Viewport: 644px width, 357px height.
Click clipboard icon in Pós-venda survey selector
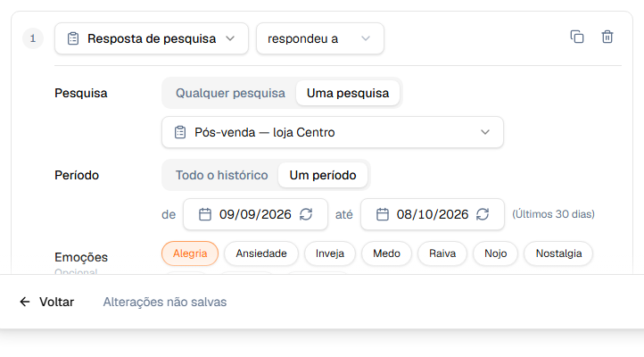[180, 132]
